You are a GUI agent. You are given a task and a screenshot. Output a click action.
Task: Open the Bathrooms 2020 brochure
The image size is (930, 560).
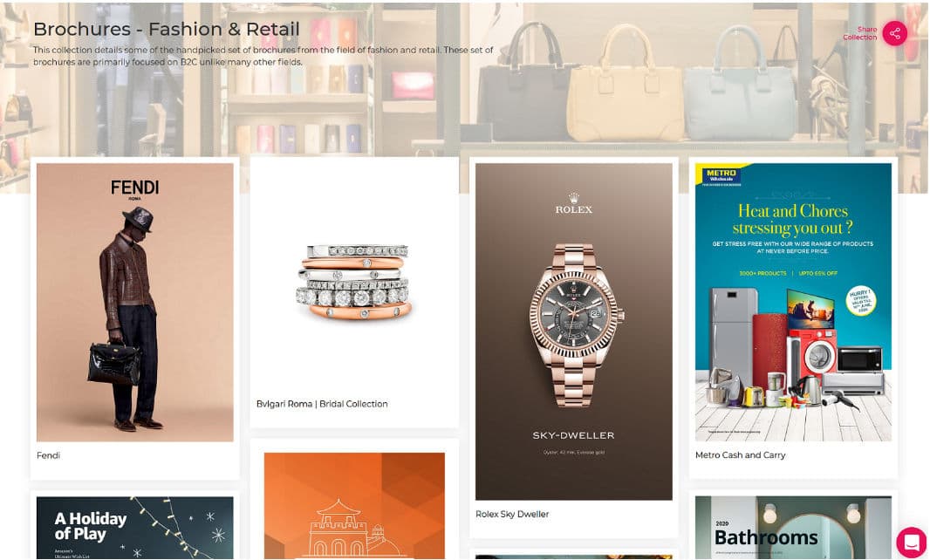click(x=793, y=528)
